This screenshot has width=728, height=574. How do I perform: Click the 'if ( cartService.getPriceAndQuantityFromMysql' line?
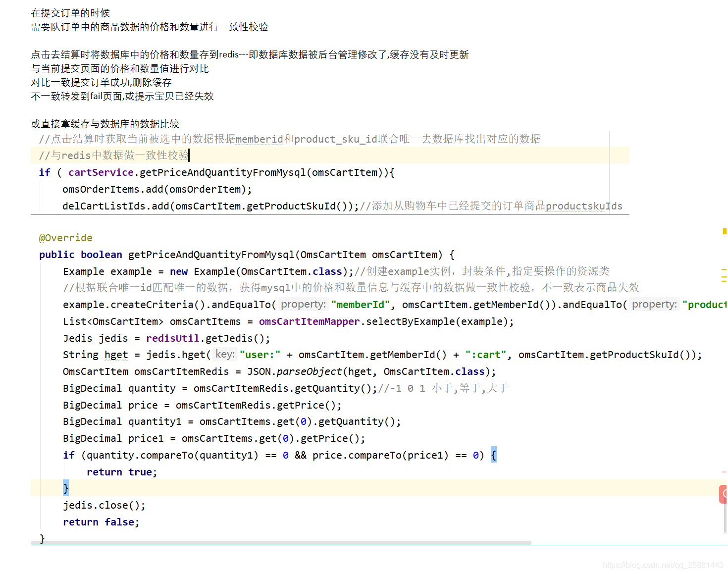coord(216,172)
